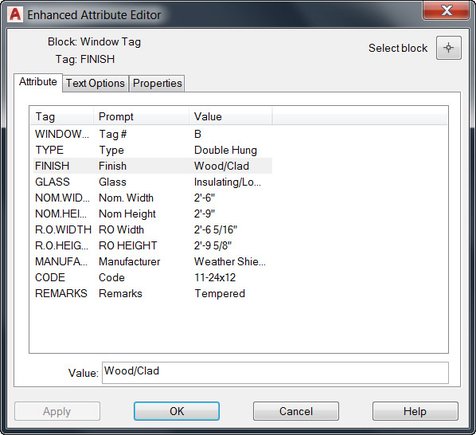Viewport: 476px width, 435px height.
Task: Select the GLASS attribute row
Action: point(153,182)
